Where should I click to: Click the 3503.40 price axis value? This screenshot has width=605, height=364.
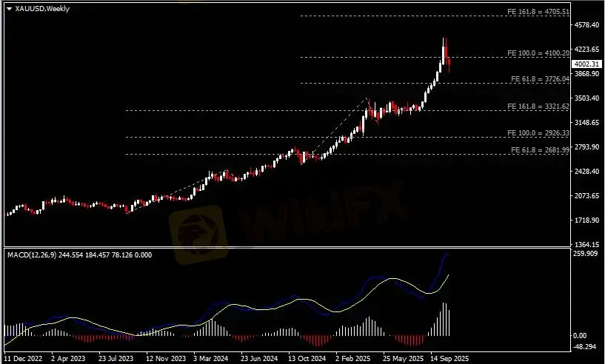click(x=586, y=98)
